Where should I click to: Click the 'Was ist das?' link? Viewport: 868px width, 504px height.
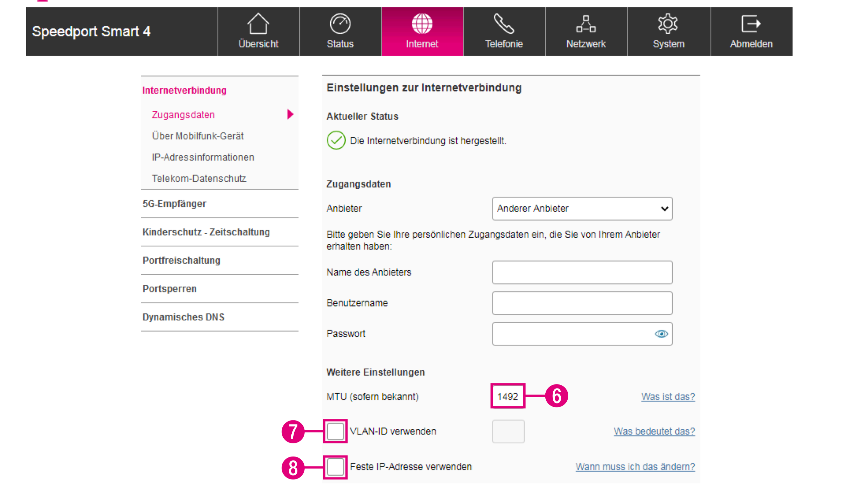click(668, 397)
